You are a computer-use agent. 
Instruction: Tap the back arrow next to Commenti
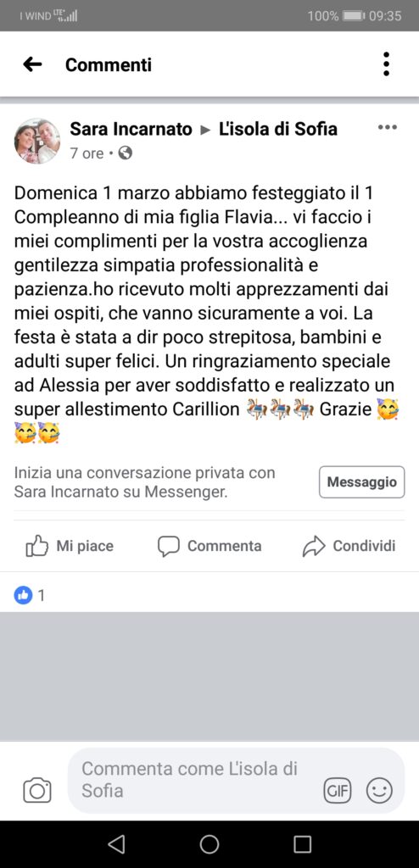(33, 64)
